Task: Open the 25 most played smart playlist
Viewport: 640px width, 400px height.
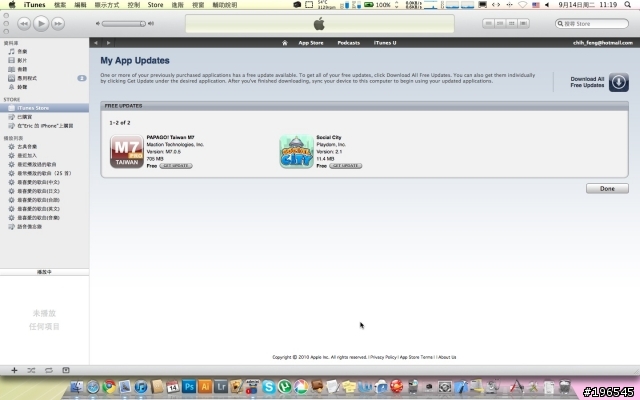Action: click(x=44, y=173)
